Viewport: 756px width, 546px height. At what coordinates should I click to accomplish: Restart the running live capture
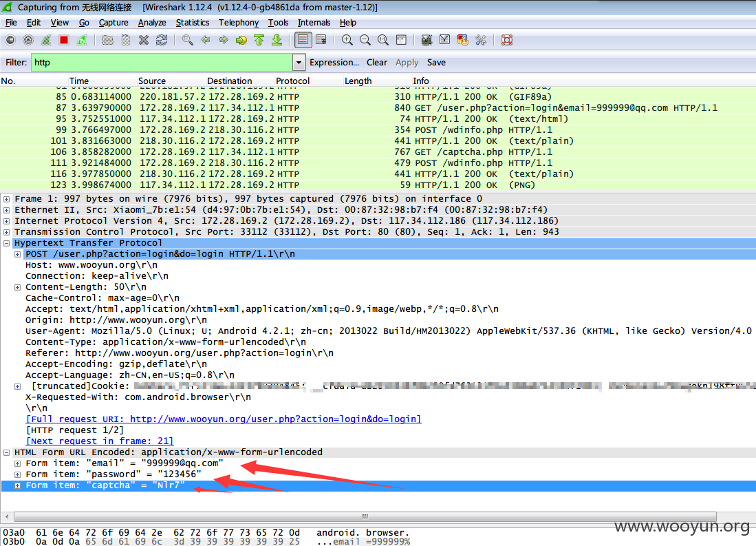82,40
